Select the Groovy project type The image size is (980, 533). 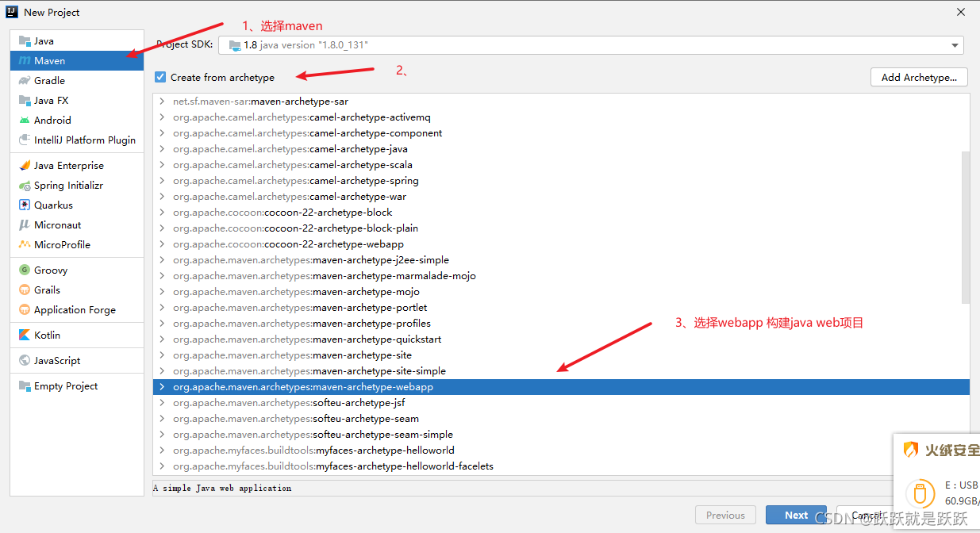coord(51,270)
